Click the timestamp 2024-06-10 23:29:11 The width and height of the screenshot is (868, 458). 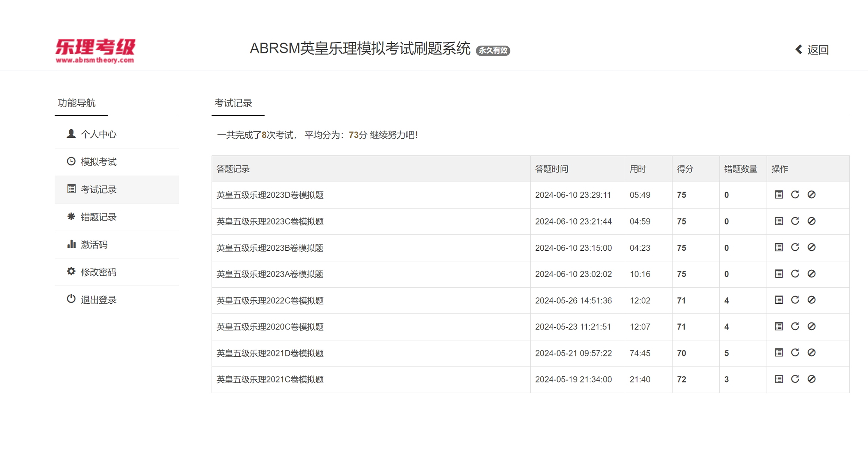[x=573, y=195]
